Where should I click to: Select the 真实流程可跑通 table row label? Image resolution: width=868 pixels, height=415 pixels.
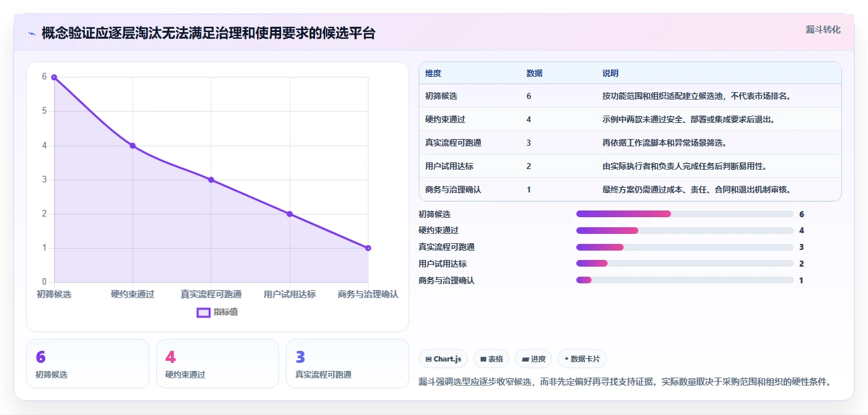[453, 143]
